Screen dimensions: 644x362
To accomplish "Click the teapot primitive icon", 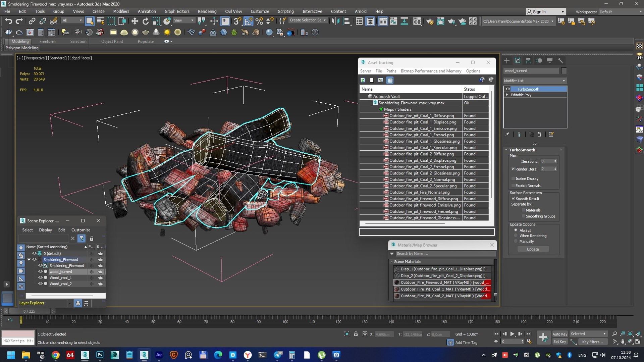I will coord(145,33).
